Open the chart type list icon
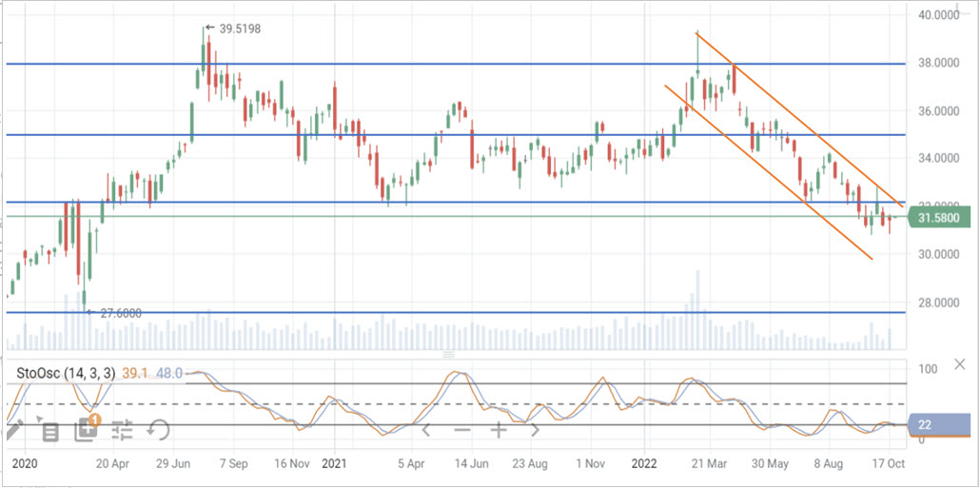This screenshot has width=980, height=488. click(x=50, y=431)
